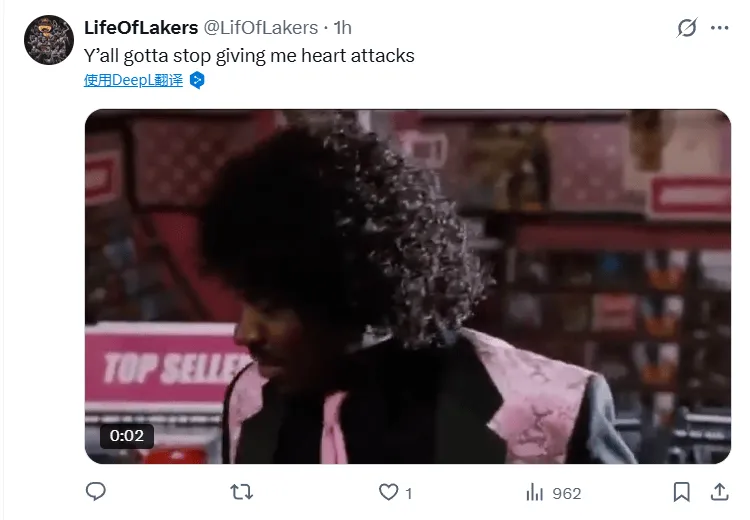This screenshot has width=750, height=520.
Task: Share the tweet via the upload arrow icon
Action: pos(719,492)
